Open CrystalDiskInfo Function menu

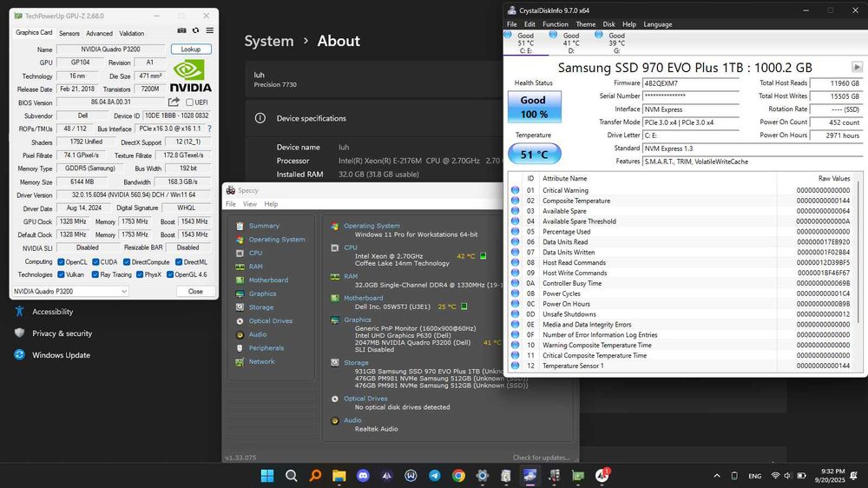click(556, 24)
